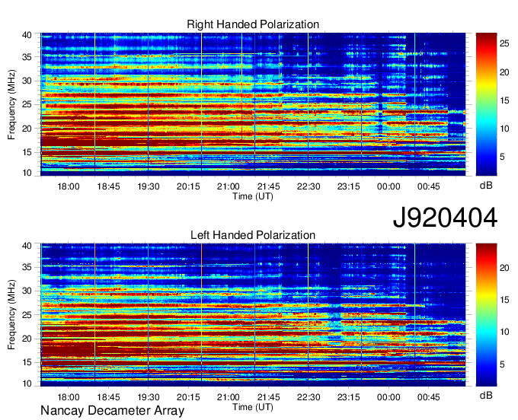This screenshot has width=518, height=420.
Task: Click the 'Time (UT)' label under Right Handed plot
Action: click(253, 196)
